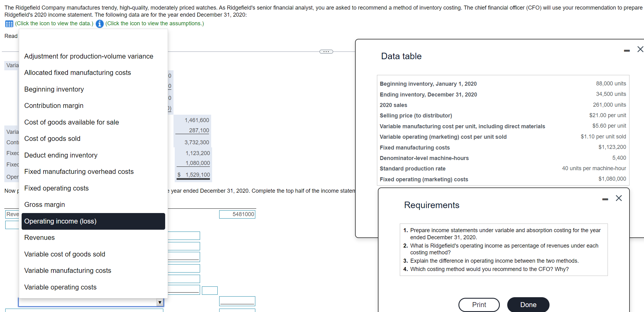Click the $21.00 per unit selling price
This screenshot has width=644, height=312.
[x=608, y=115]
